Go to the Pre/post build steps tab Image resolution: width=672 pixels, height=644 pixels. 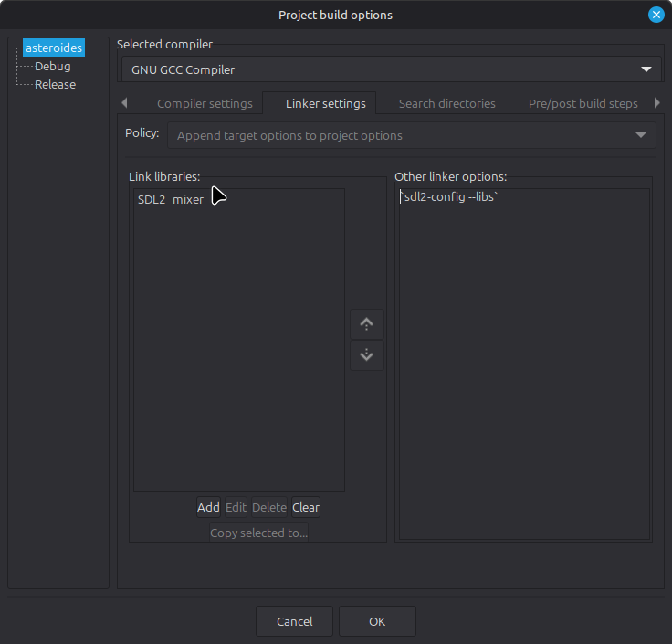pyautogui.click(x=583, y=103)
